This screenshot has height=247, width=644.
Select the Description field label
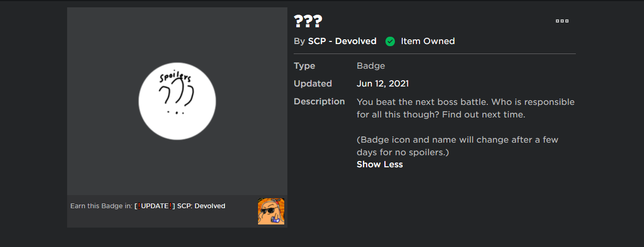pyautogui.click(x=319, y=102)
